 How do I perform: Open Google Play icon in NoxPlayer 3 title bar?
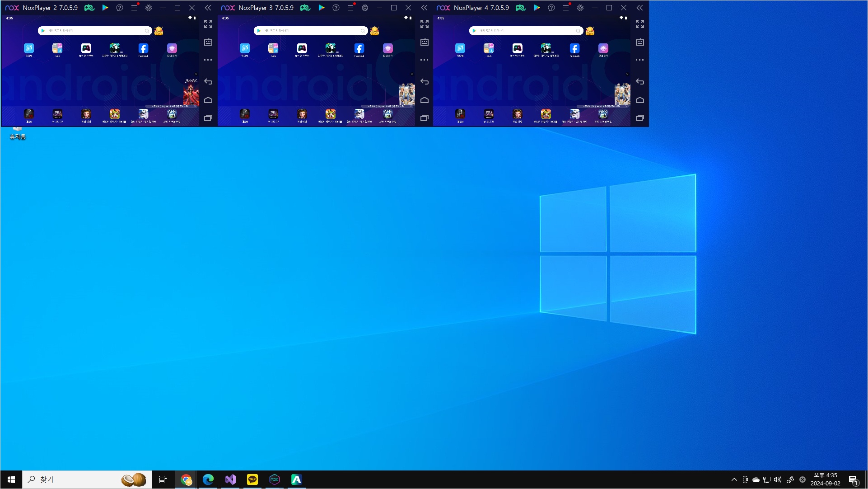click(x=321, y=8)
